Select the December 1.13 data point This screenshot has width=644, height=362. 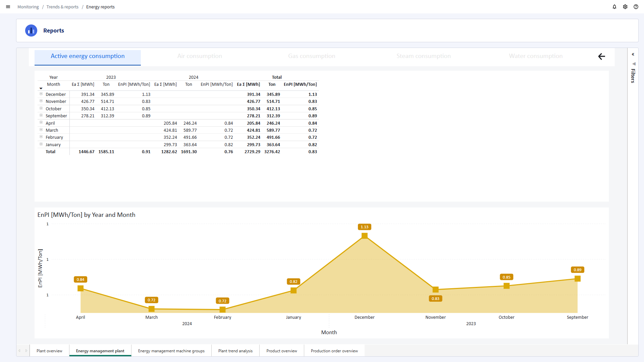click(x=364, y=236)
